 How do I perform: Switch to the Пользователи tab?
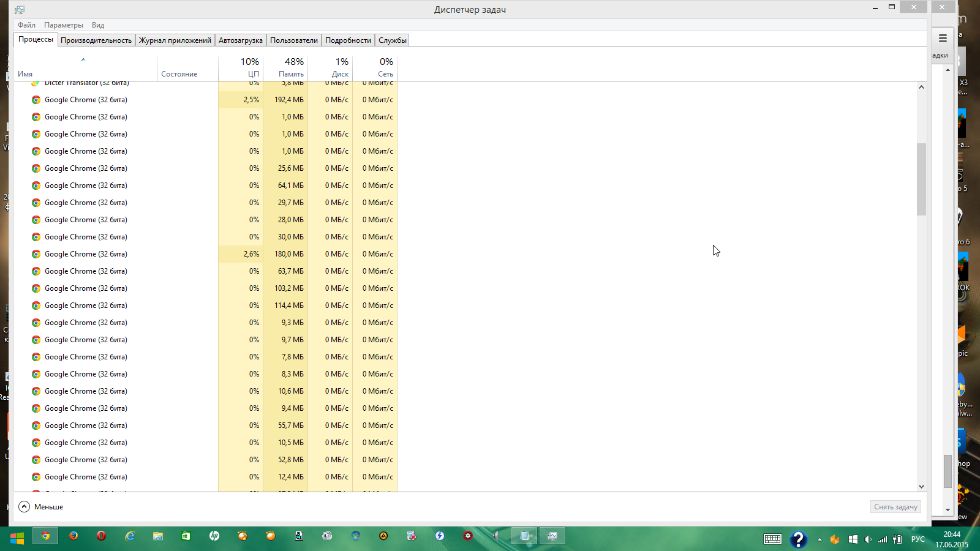(294, 40)
